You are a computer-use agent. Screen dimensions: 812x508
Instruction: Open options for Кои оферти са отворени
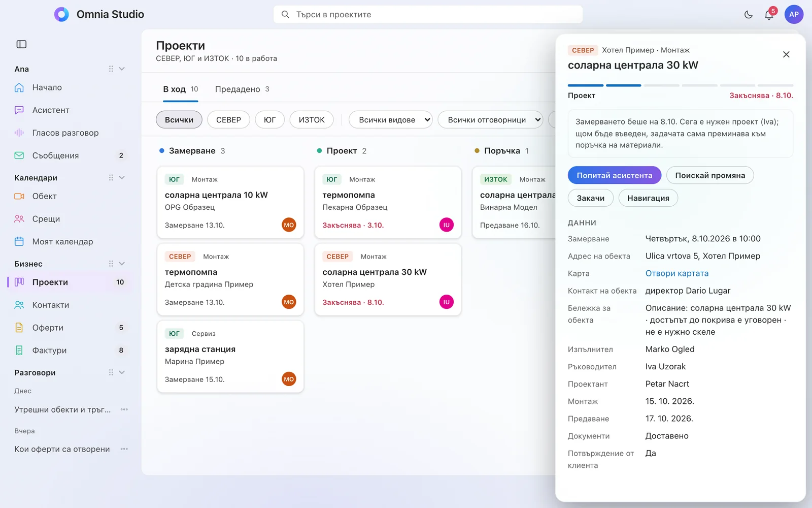(124, 449)
